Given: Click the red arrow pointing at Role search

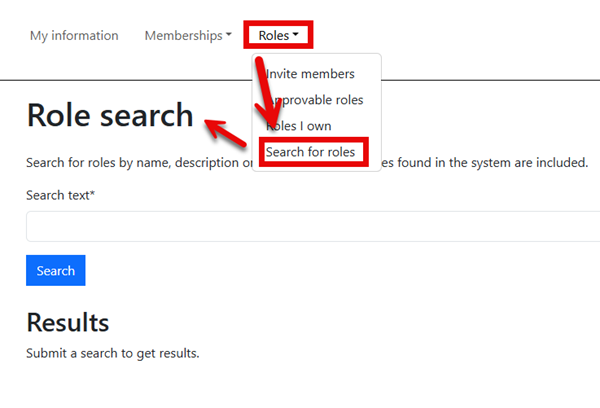Looking at the screenshot, I should tap(225, 132).
